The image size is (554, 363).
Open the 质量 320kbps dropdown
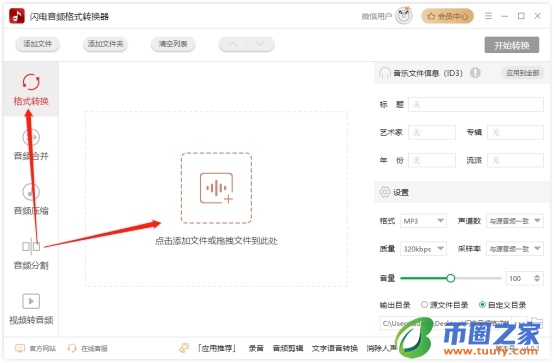coord(423,249)
